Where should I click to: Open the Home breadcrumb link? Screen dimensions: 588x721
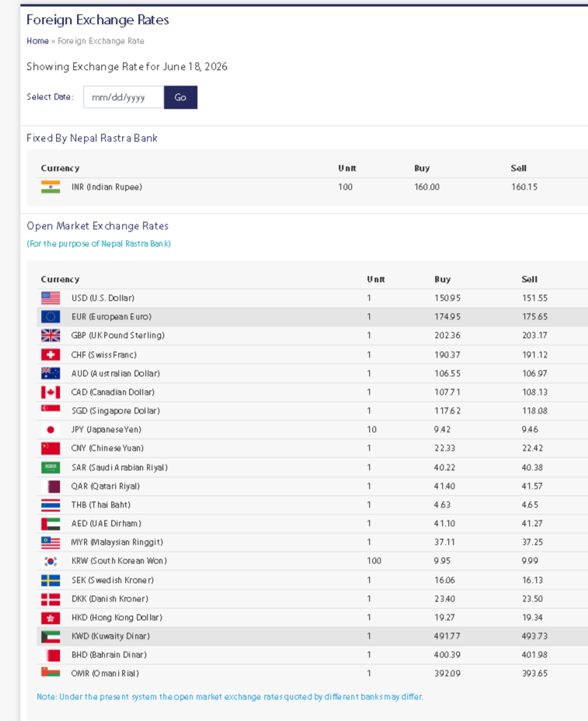38,41
